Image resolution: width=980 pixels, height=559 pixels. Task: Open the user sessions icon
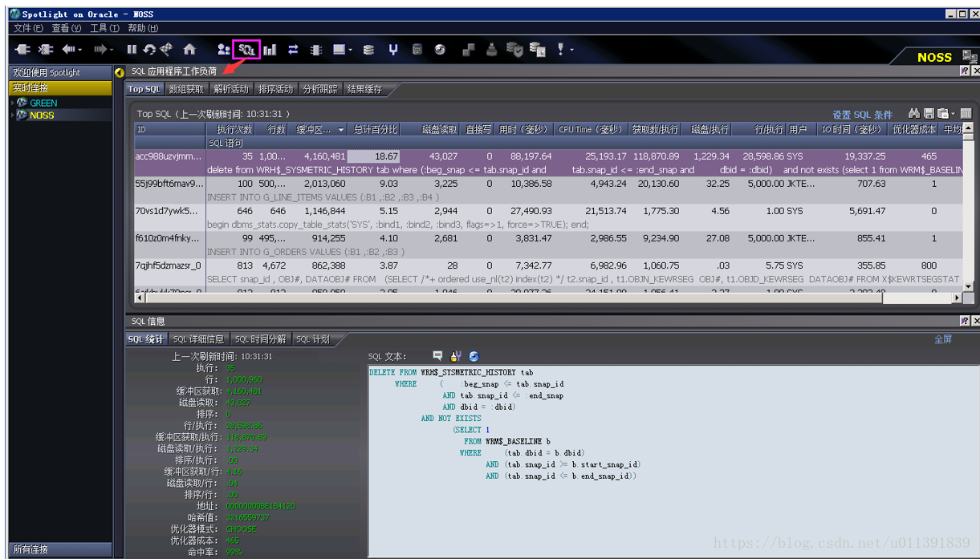[x=224, y=50]
